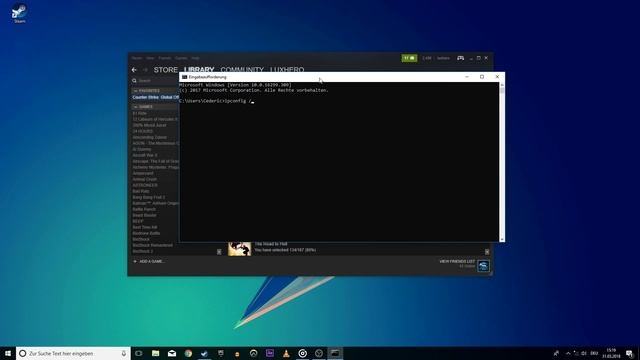Show hidden system tray icons
640x360 pixels.
click(568, 353)
